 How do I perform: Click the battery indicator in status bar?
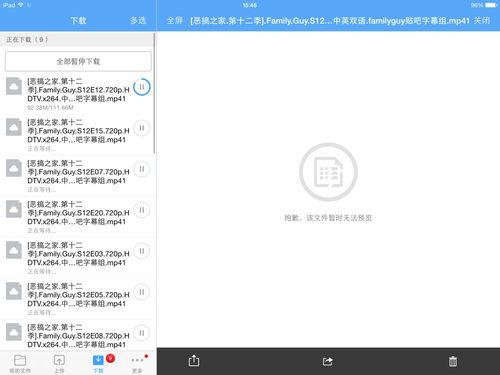point(491,5)
